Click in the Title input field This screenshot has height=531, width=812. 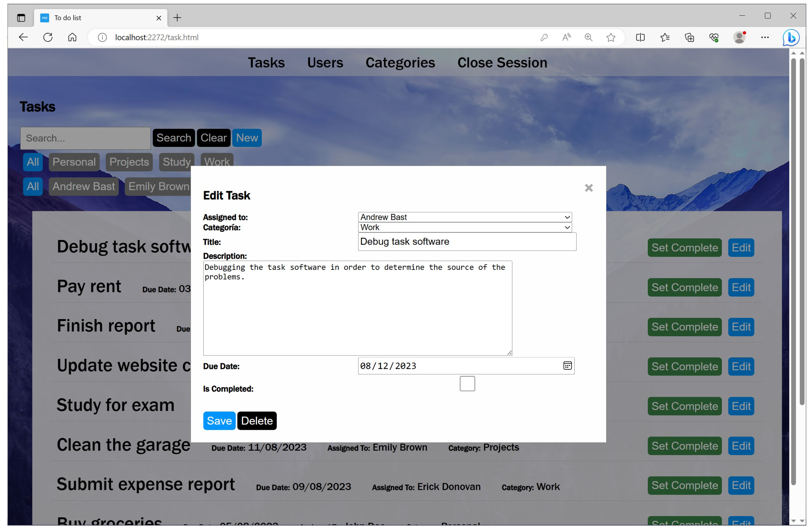pos(467,242)
